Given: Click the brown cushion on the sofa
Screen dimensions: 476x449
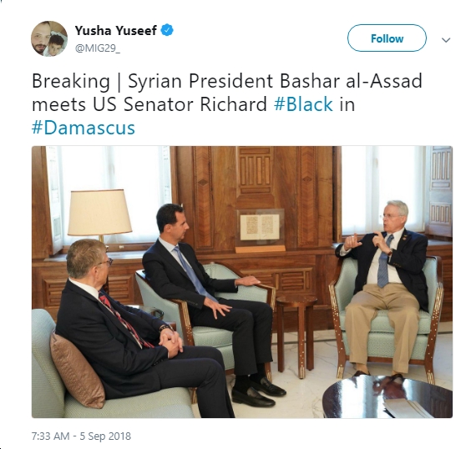Looking at the screenshot, I should [x=78, y=370].
